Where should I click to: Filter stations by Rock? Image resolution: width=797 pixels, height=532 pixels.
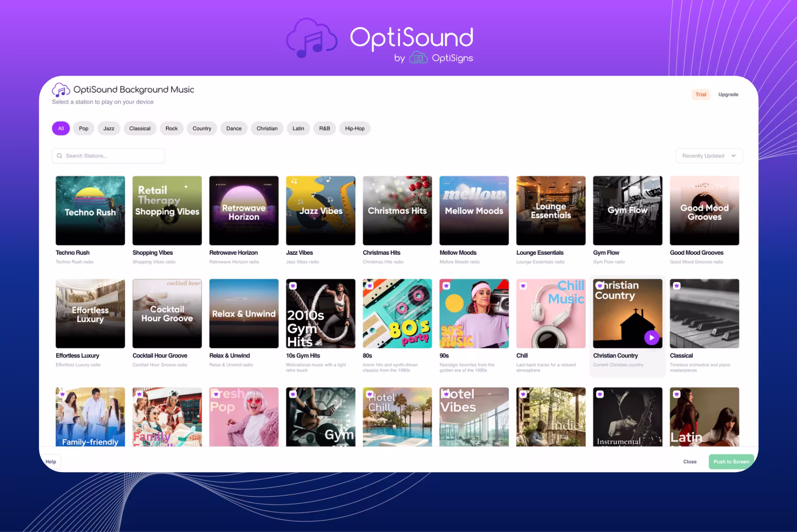[x=172, y=128]
